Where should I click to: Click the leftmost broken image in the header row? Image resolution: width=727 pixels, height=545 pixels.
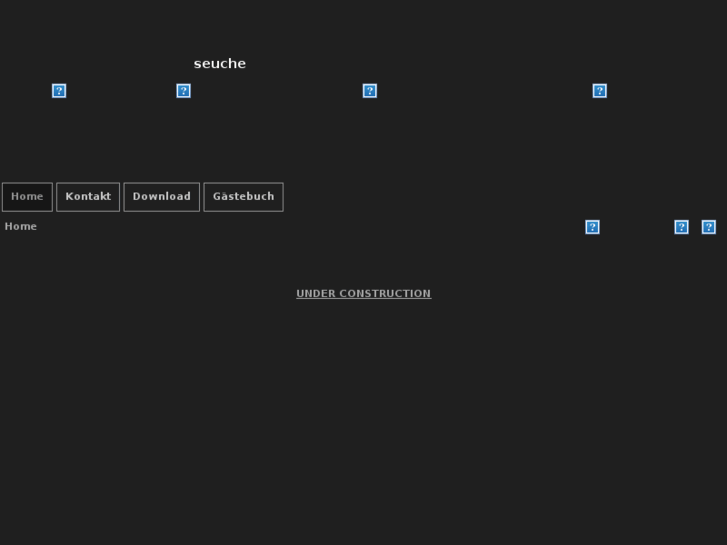click(x=59, y=90)
